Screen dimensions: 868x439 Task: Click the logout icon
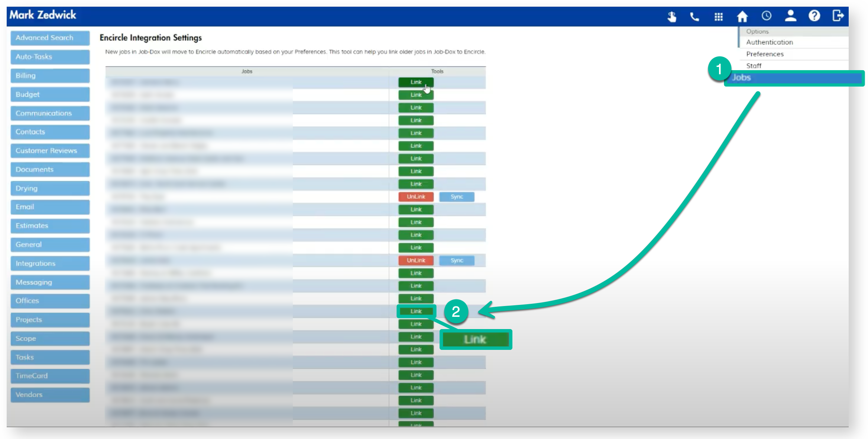(x=838, y=16)
